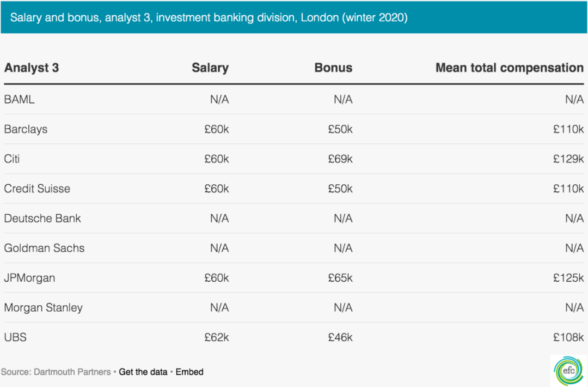Click the JPMorgan bank name
The image size is (588, 387).
(x=29, y=278)
